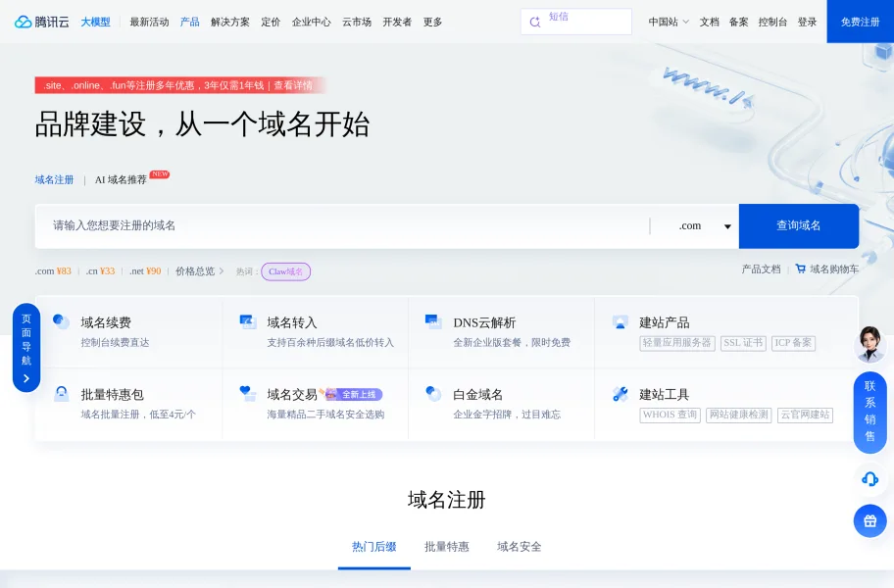Viewport: 894px width, 588px height.
Task: Open the 控制台 link
Action: 772,23
